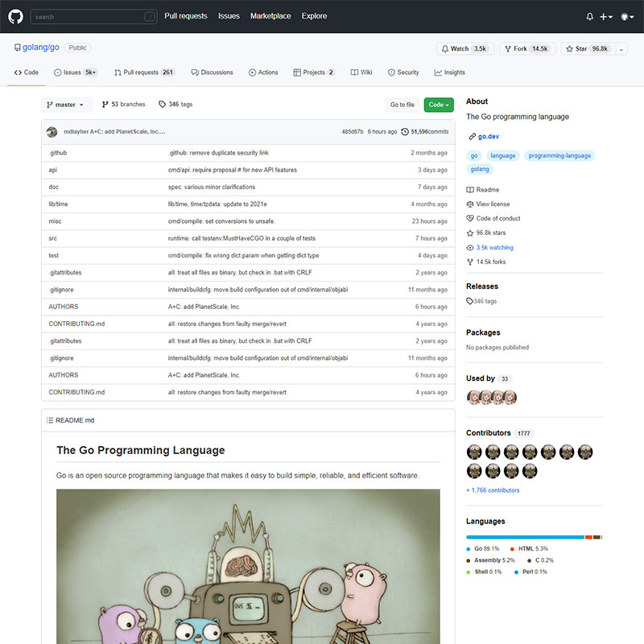Click the 'programming-language' topic tag

point(559,155)
